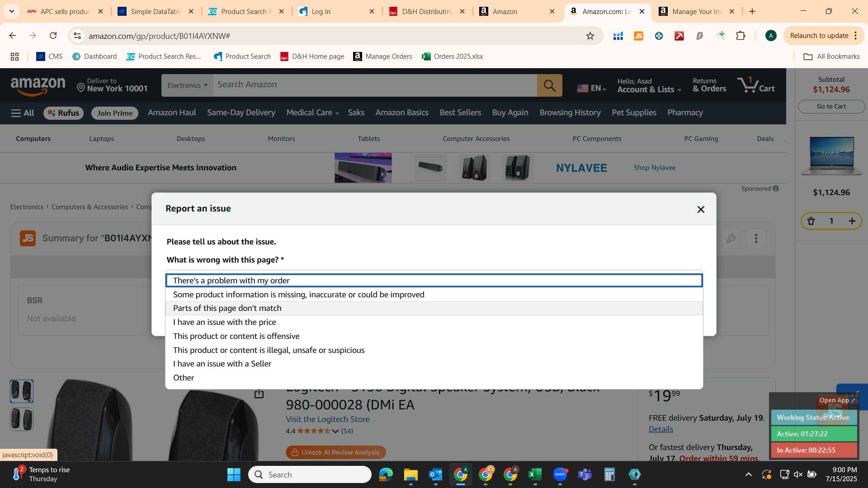Viewport: 868px width, 488px height.
Task: Pick "Parts of this page don't match"
Action: coord(434,308)
